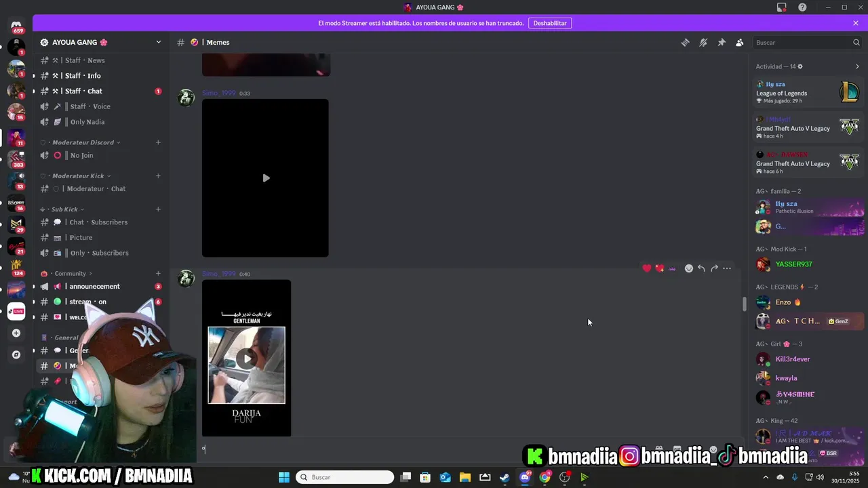Open the Chat Subscribers channel

100,222
